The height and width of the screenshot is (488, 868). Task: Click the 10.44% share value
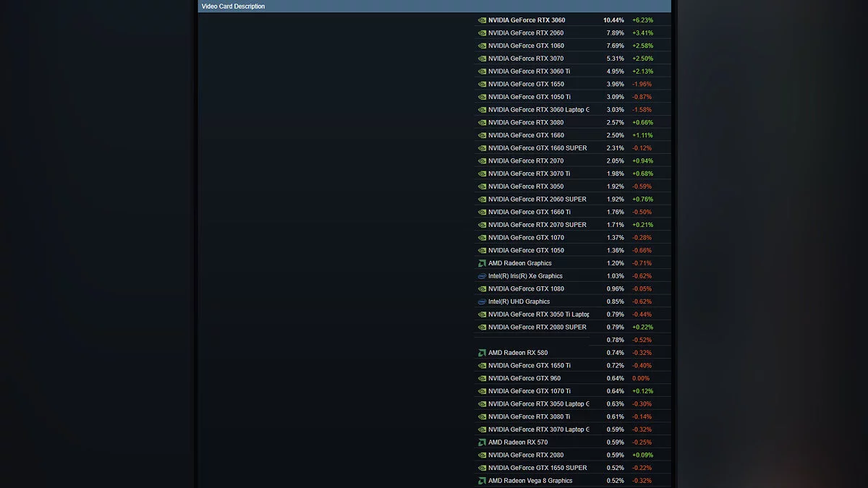(613, 20)
